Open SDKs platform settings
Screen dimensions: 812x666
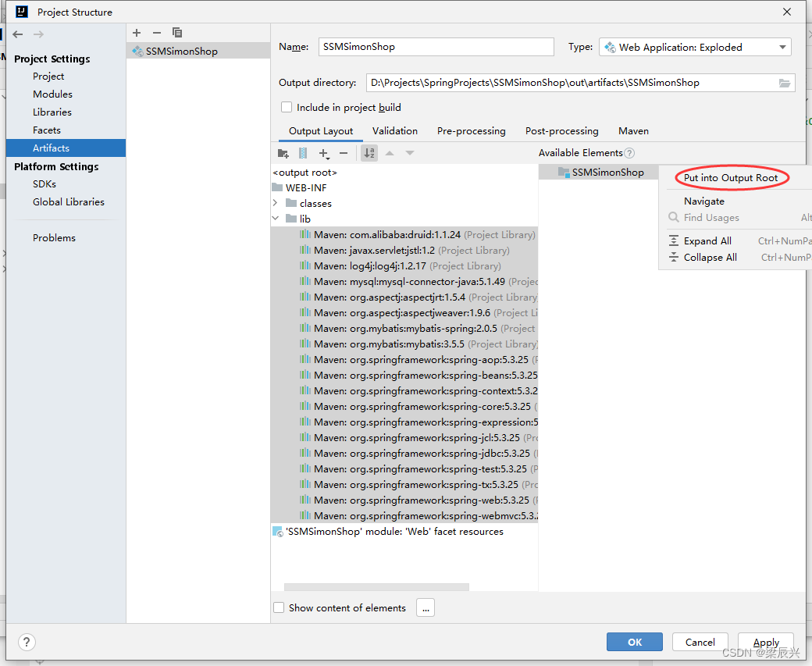pyautogui.click(x=44, y=183)
